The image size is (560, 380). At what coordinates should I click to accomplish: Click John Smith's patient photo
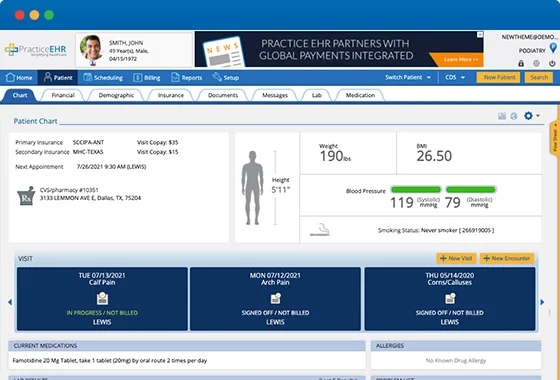pyautogui.click(x=91, y=48)
